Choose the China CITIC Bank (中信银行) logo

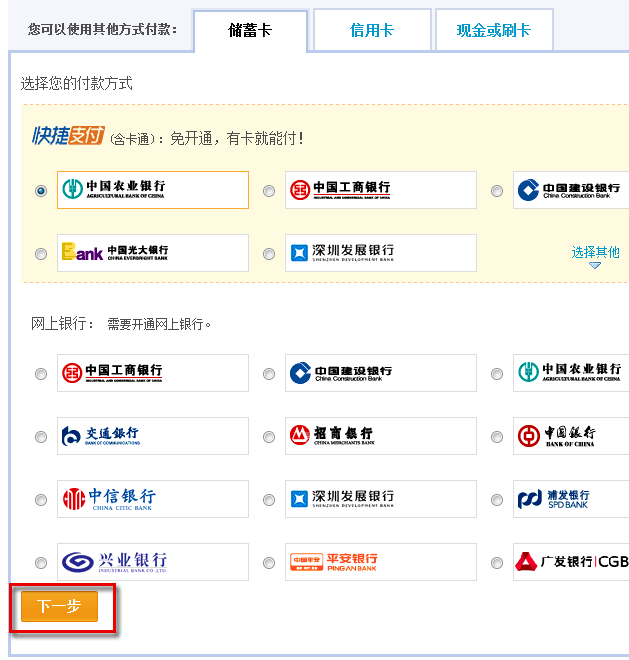[x=152, y=498]
